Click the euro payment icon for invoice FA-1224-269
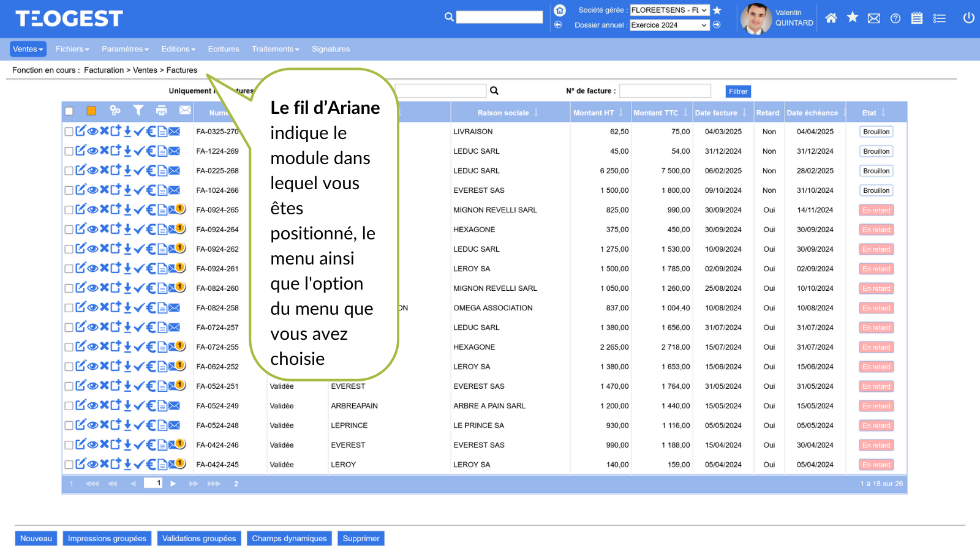 (151, 151)
